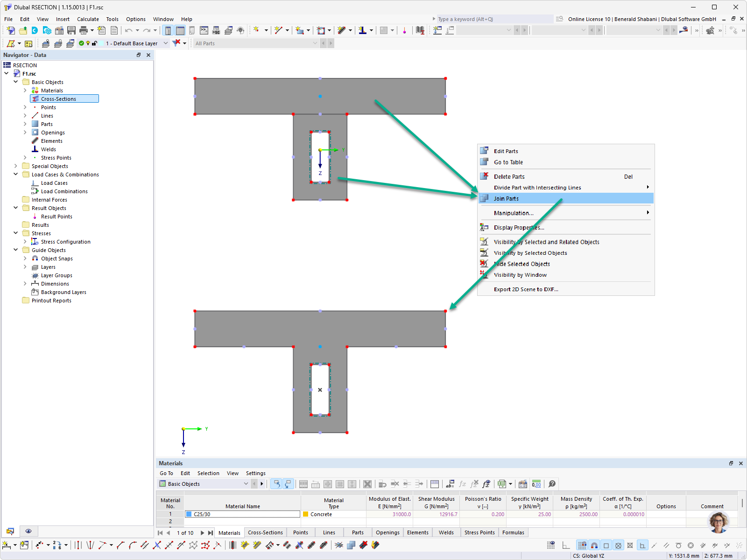Open the Tools menu
The width and height of the screenshot is (747, 560).
pos(112,19)
